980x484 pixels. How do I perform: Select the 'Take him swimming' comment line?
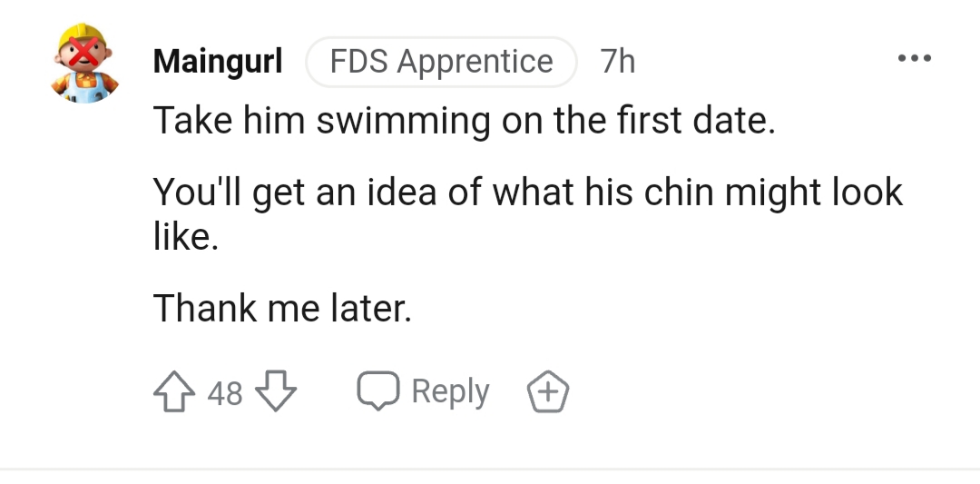[x=465, y=120]
